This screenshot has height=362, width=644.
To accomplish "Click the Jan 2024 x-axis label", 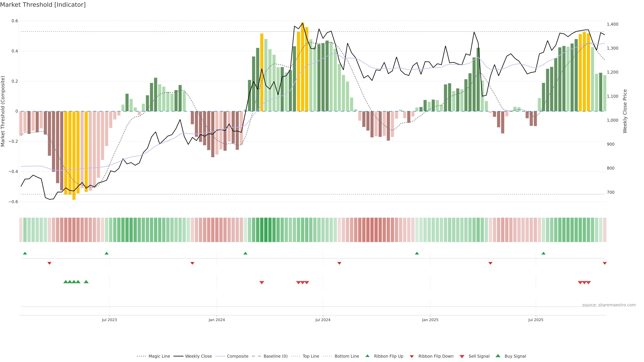I will click(217, 320).
